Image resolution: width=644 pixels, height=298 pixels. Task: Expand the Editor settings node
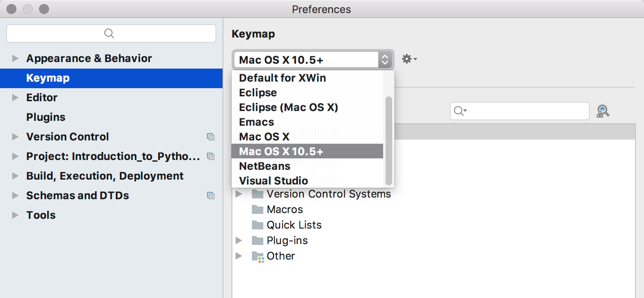point(15,98)
